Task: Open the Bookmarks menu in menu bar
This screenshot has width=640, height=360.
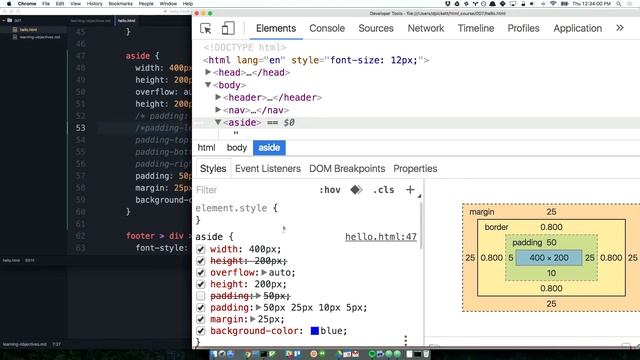Action: [120, 4]
